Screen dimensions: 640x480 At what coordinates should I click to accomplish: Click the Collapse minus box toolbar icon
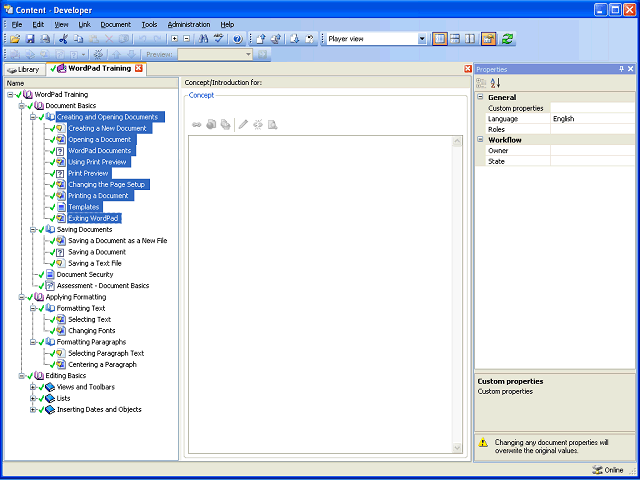pyautogui.click(x=187, y=39)
